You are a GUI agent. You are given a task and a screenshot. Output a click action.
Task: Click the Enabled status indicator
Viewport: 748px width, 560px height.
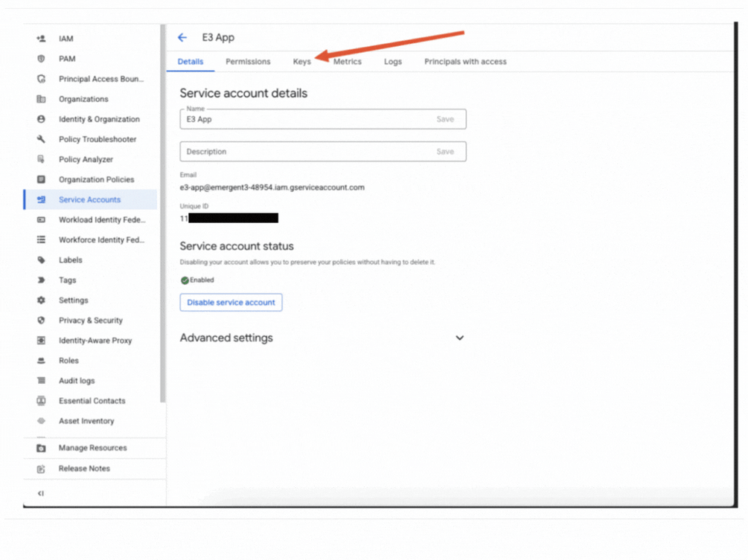click(x=196, y=280)
